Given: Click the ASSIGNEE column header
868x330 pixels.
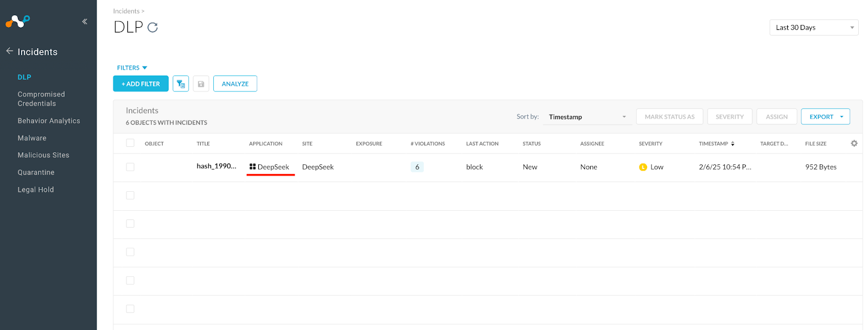Looking at the screenshot, I should [592, 144].
